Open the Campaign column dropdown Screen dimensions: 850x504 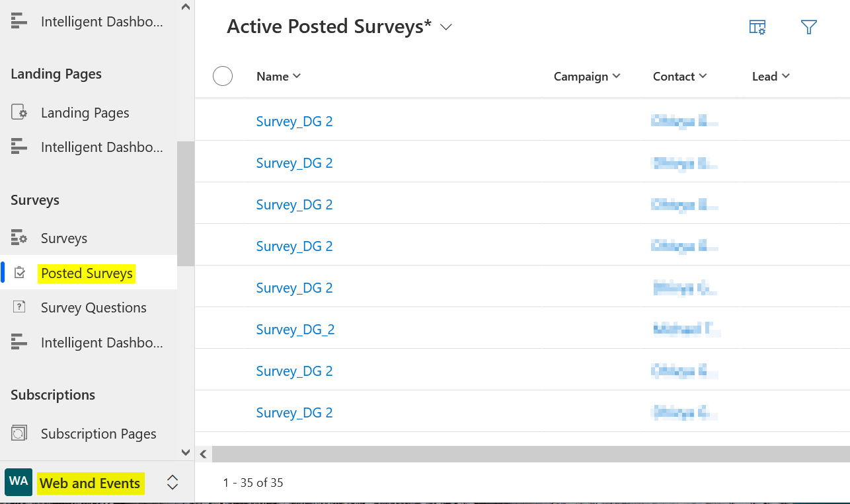[617, 76]
